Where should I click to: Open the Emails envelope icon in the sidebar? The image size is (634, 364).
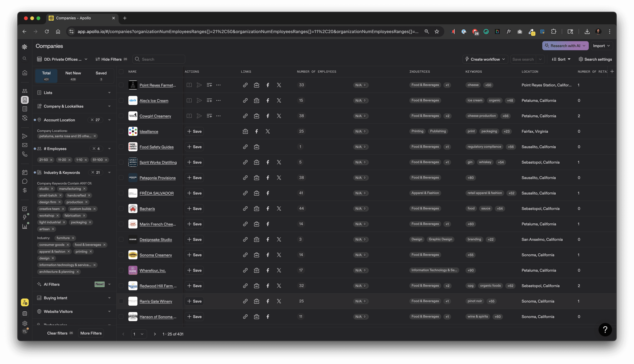pos(24,145)
